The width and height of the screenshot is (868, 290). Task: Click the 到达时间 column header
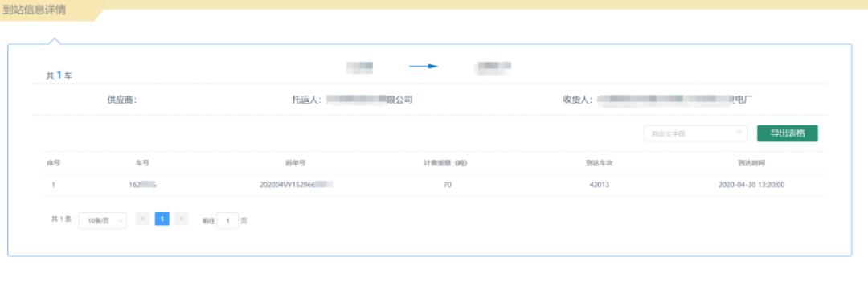point(751,163)
